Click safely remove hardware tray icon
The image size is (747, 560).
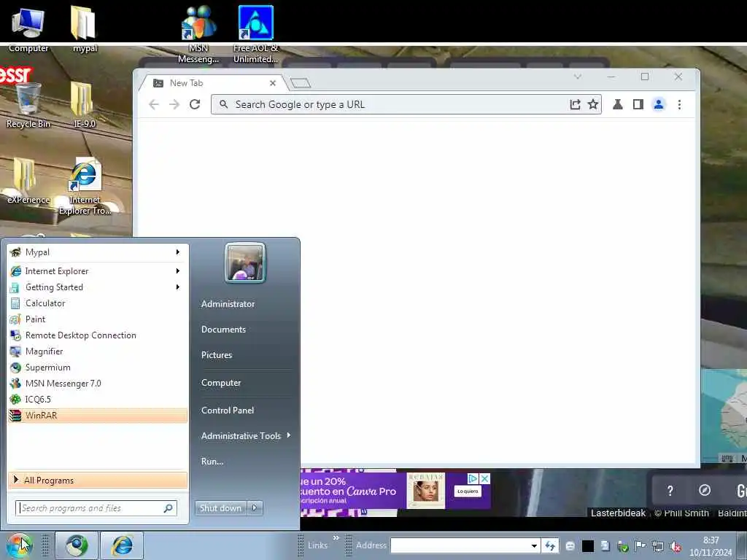(623, 546)
